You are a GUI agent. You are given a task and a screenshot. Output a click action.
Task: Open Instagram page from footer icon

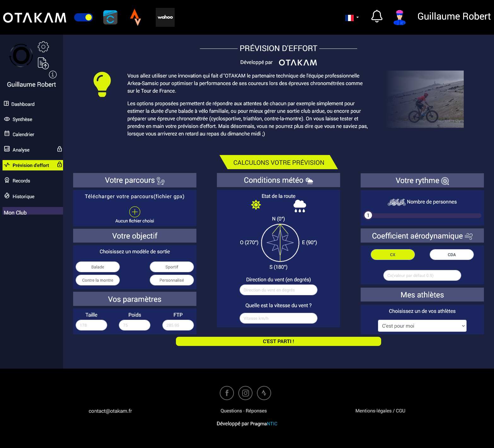[x=246, y=393]
